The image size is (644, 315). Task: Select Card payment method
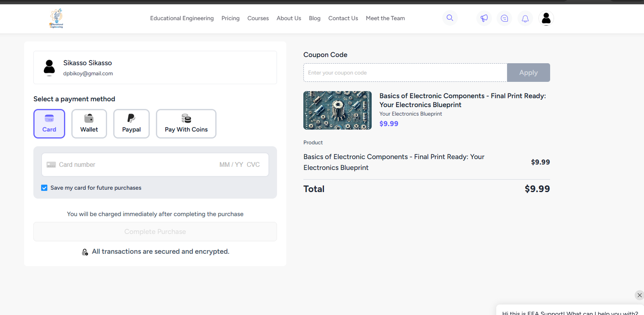click(49, 124)
